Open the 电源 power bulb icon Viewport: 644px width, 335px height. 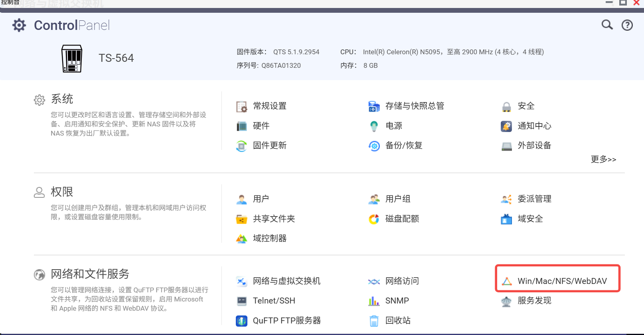click(x=374, y=126)
